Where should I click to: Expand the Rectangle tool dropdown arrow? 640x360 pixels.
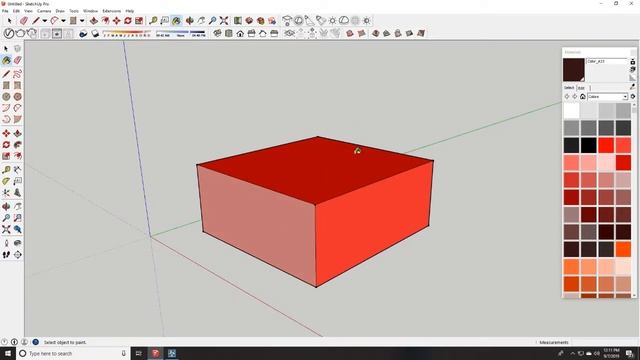(x=82, y=21)
